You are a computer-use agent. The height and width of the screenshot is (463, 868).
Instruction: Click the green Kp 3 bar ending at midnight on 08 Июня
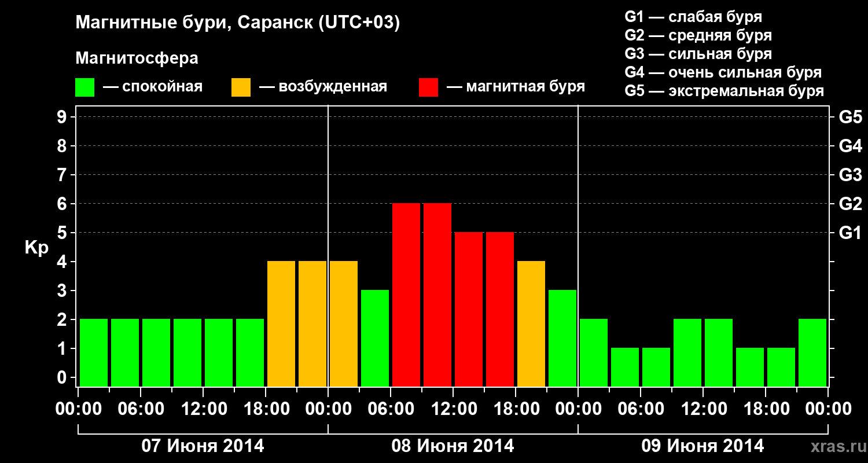point(562,339)
